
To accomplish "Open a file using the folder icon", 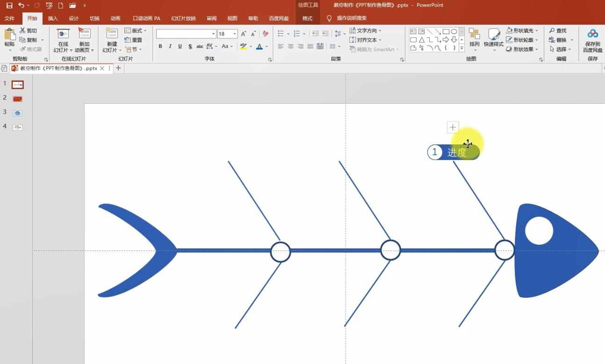I will click(x=72, y=6).
